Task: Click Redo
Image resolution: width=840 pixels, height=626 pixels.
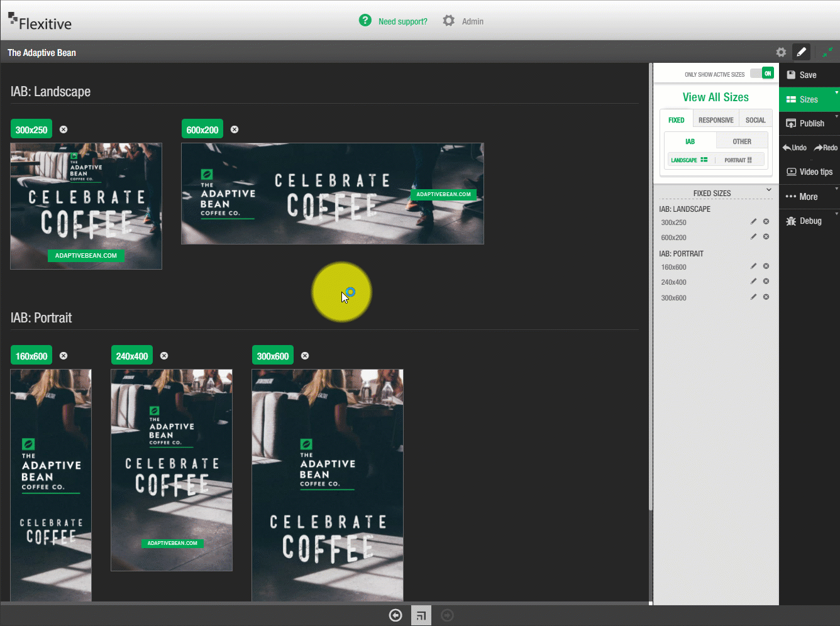Action: 826,148
